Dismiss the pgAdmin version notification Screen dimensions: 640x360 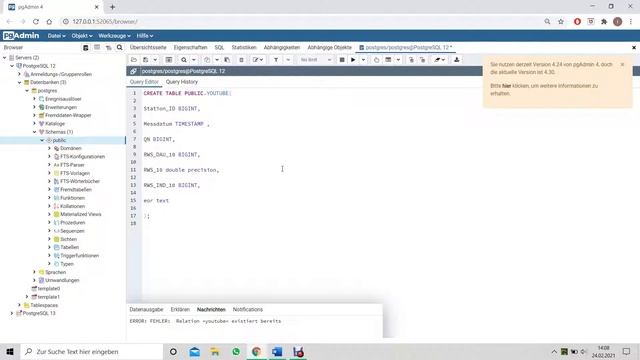point(622,64)
